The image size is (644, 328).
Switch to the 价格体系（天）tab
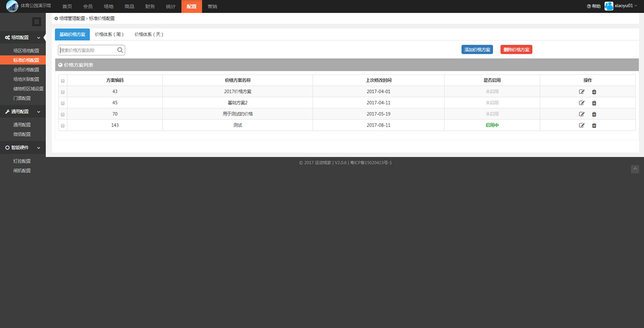click(149, 34)
